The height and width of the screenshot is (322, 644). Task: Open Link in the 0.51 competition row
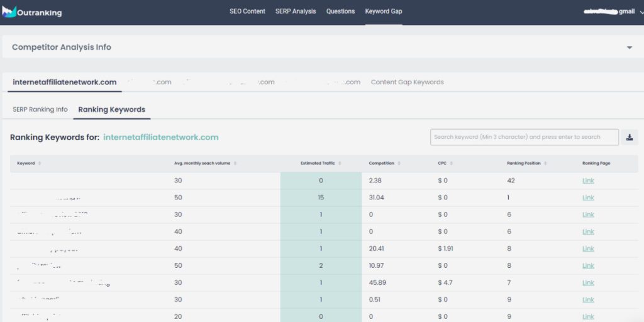588,300
